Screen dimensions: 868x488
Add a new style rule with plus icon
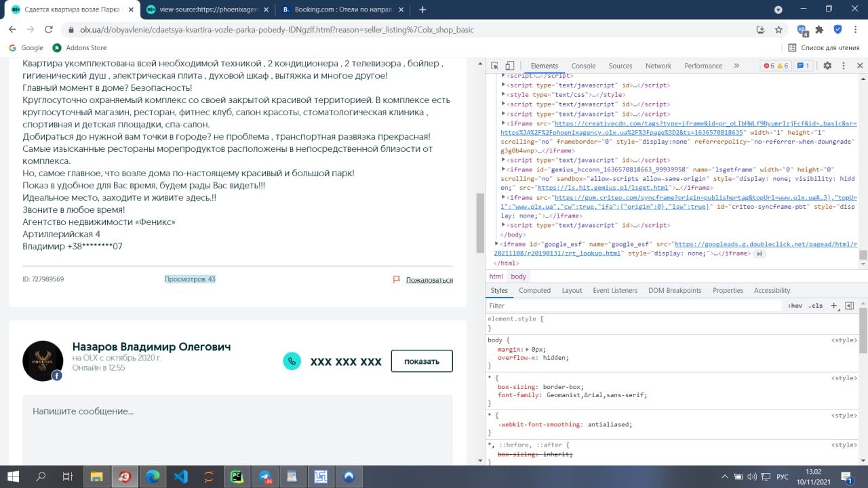[x=834, y=306]
